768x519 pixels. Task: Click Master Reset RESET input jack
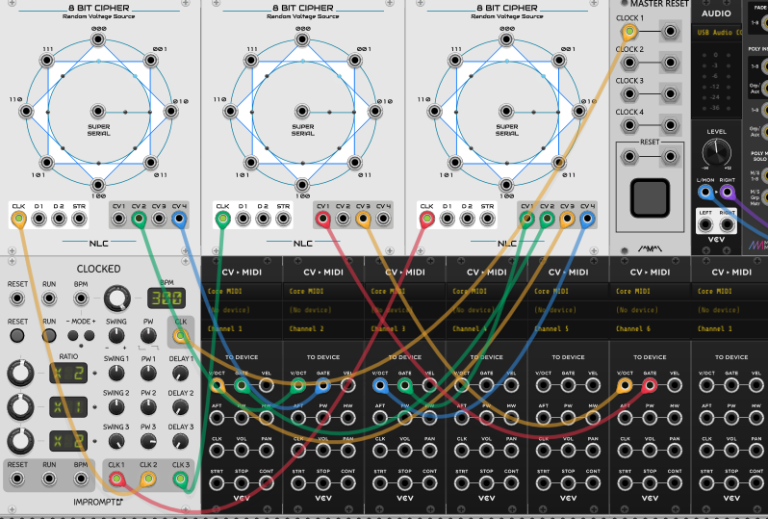pyautogui.click(x=629, y=157)
